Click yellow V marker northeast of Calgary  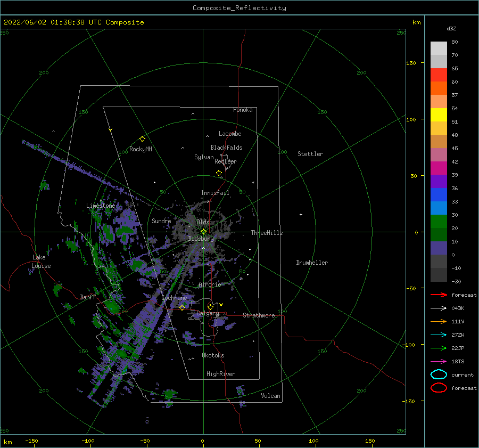tap(221, 305)
